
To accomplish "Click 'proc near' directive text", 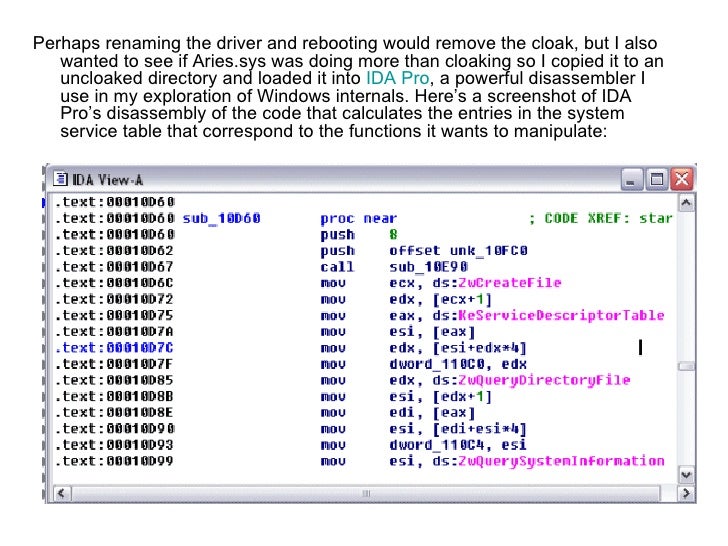I will (359, 218).
